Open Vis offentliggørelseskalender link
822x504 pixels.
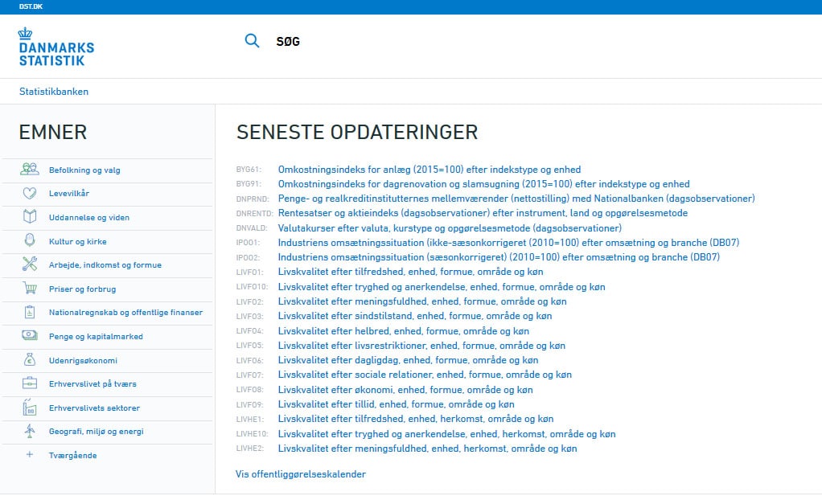coord(301,474)
